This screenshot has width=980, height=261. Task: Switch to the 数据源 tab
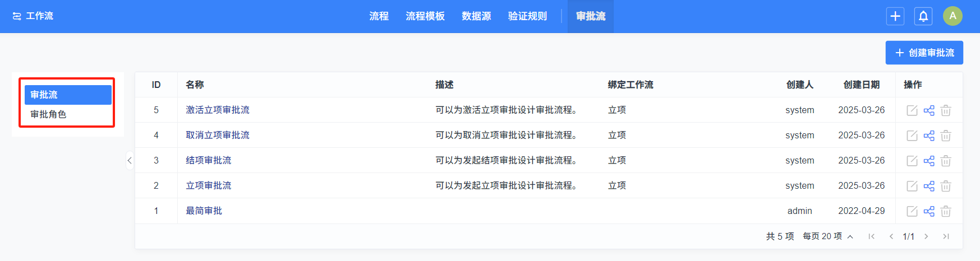tap(476, 16)
